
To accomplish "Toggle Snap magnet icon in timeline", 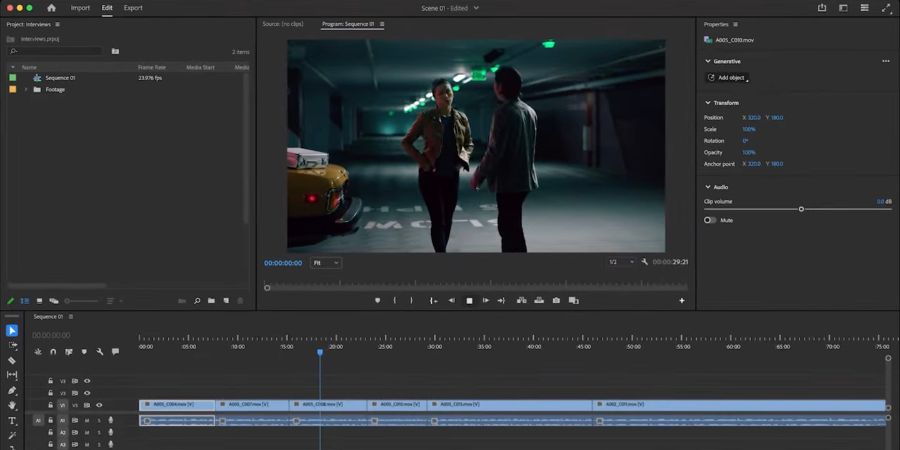I will 53,351.
